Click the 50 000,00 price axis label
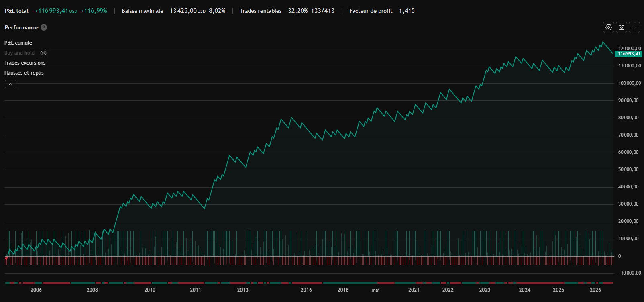644x302 pixels. 628,169
